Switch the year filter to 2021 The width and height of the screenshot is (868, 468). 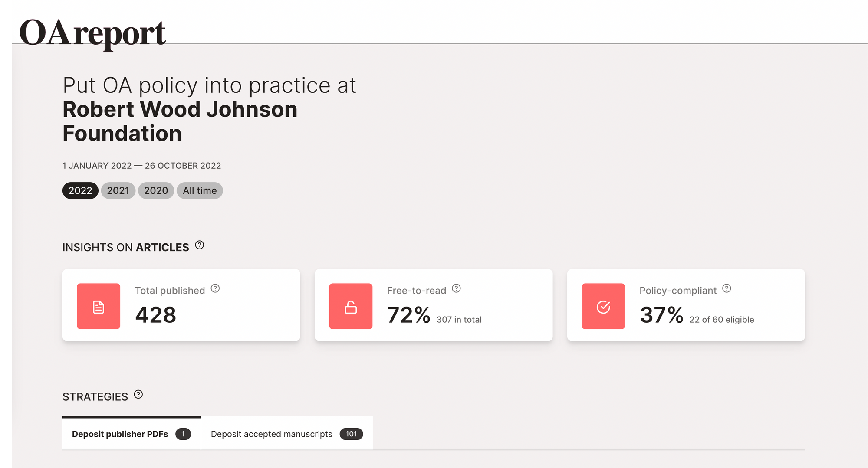coord(118,190)
